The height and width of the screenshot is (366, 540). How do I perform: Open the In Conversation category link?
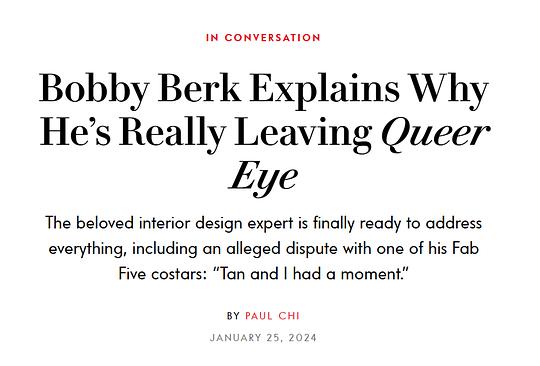(263, 38)
